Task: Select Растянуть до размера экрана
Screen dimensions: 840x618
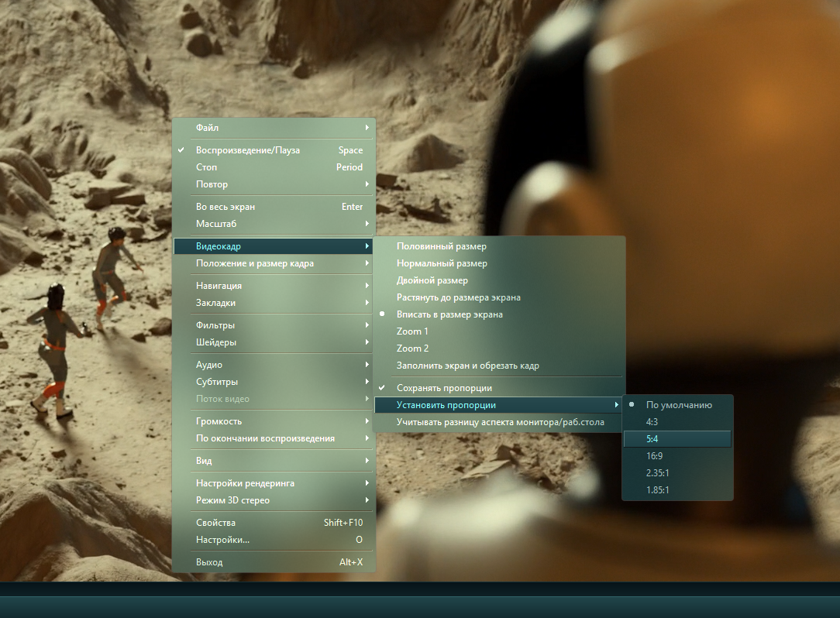Action: 499,297
